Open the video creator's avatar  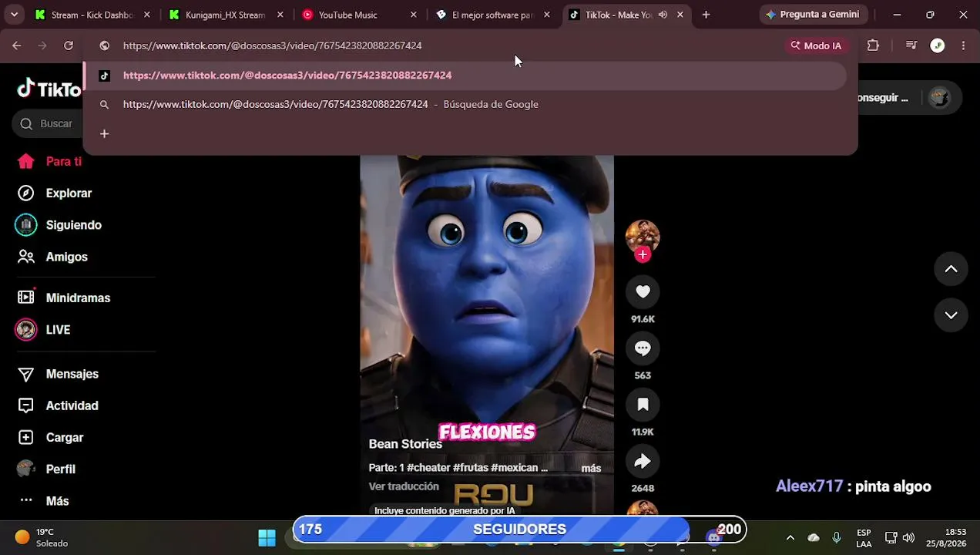pyautogui.click(x=643, y=236)
